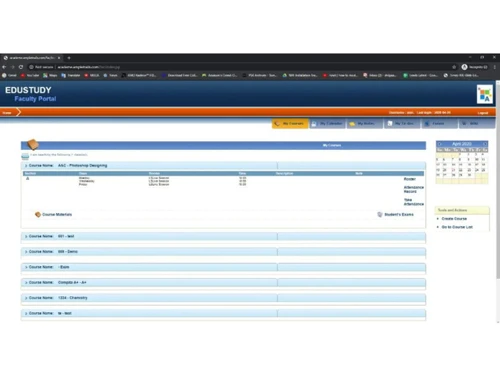Click Create Course in Tools and Actions
The height and width of the screenshot is (375, 500).
coord(454,219)
